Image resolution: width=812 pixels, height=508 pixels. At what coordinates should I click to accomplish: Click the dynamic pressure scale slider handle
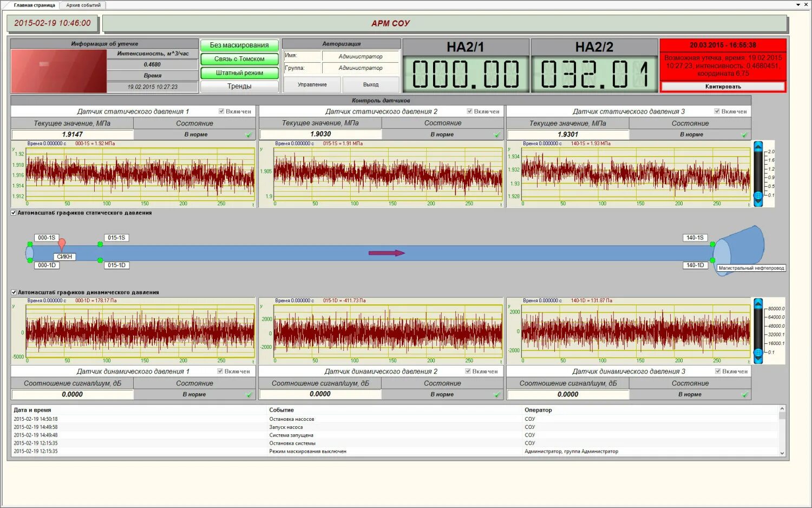[x=758, y=353]
